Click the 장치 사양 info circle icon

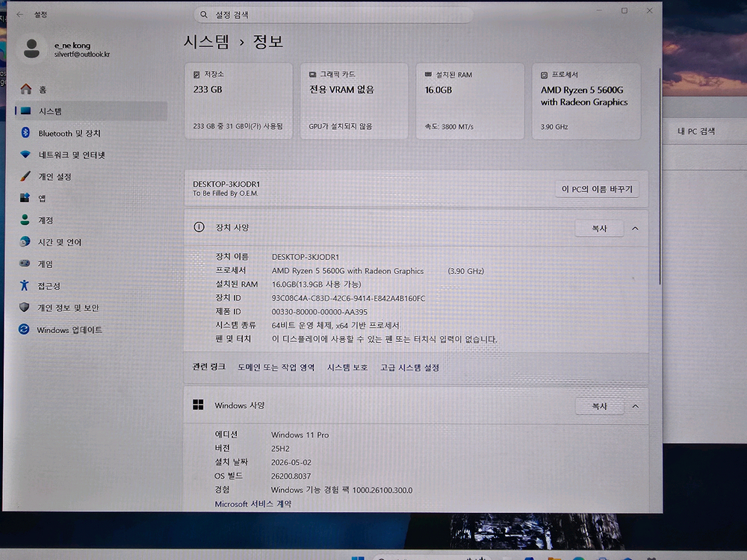(199, 227)
